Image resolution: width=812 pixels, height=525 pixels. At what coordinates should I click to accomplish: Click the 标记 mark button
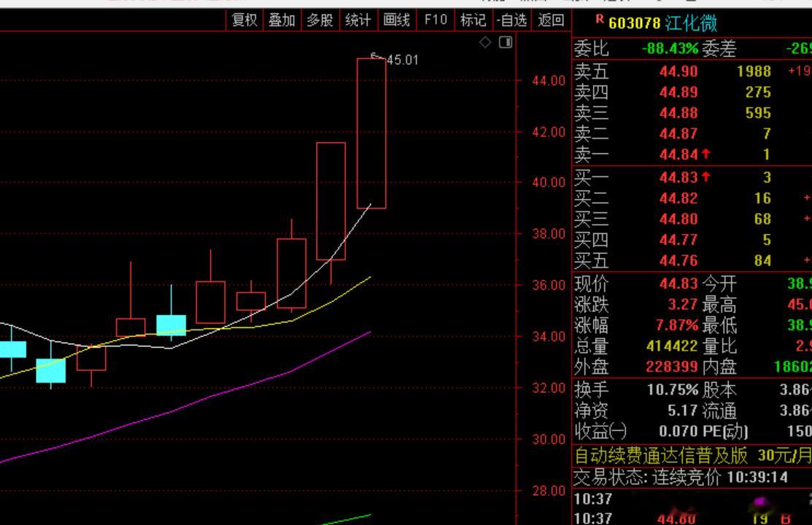point(473,20)
